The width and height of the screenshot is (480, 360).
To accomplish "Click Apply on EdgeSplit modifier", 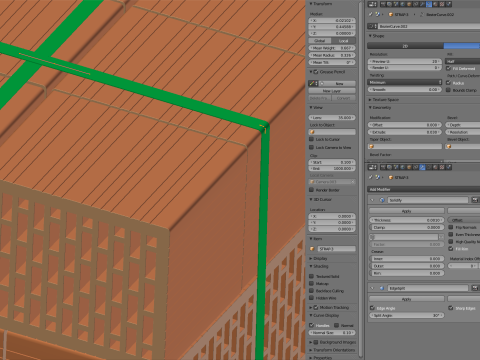I will [407, 299].
